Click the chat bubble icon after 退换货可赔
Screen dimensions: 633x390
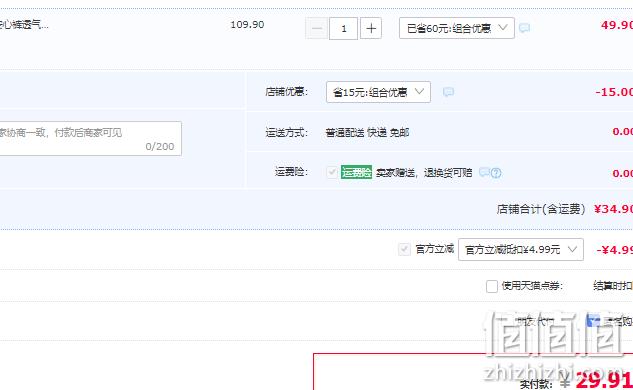484,172
